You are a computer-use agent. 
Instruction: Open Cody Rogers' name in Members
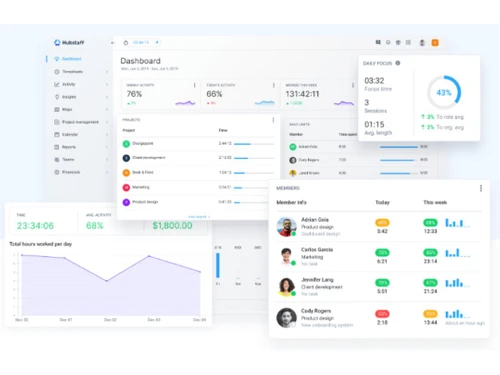(x=316, y=311)
